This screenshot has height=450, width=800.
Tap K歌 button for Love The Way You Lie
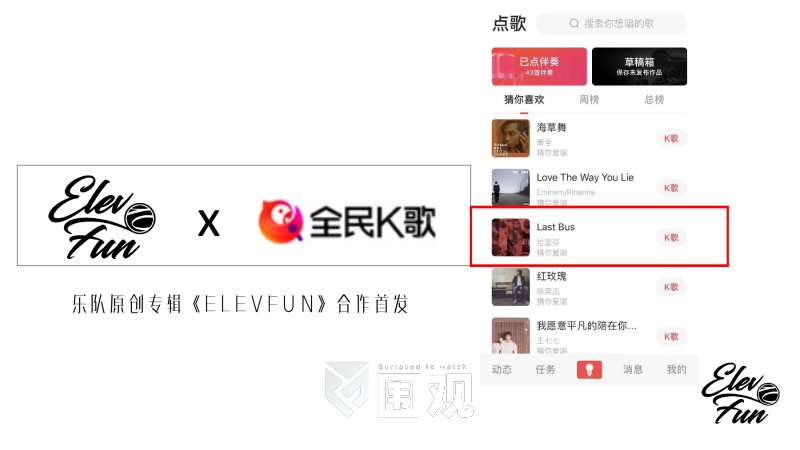click(671, 188)
